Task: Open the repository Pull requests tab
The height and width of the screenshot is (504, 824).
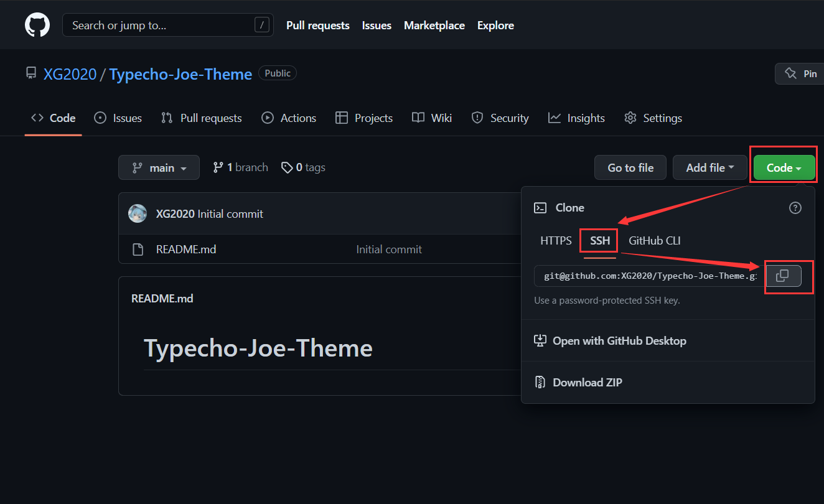Action: (x=201, y=118)
